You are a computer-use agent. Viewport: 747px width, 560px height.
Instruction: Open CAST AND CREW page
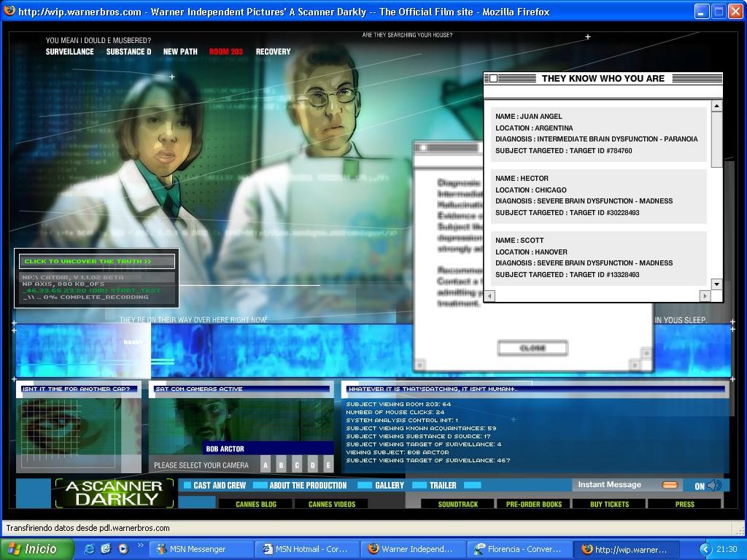pyautogui.click(x=220, y=485)
